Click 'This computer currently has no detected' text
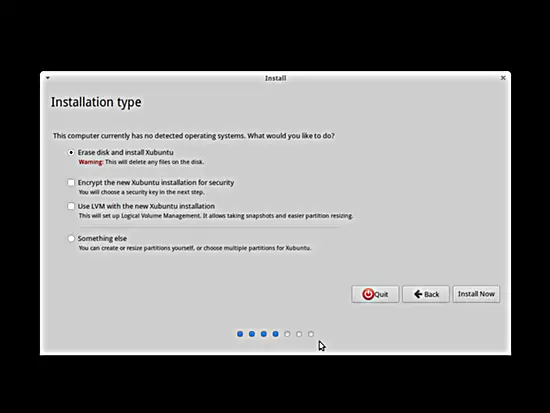Image resolution: width=550 pixels, height=413 pixels. [x=194, y=136]
